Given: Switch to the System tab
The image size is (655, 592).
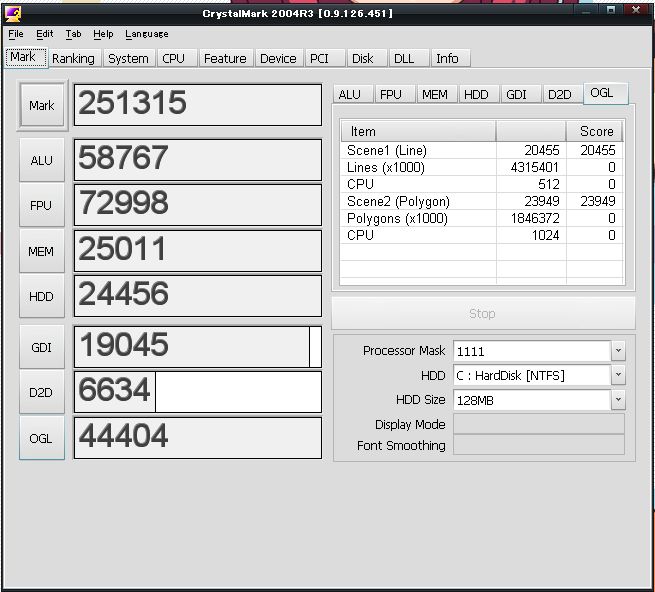Looking at the screenshot, I should (128, 58).
